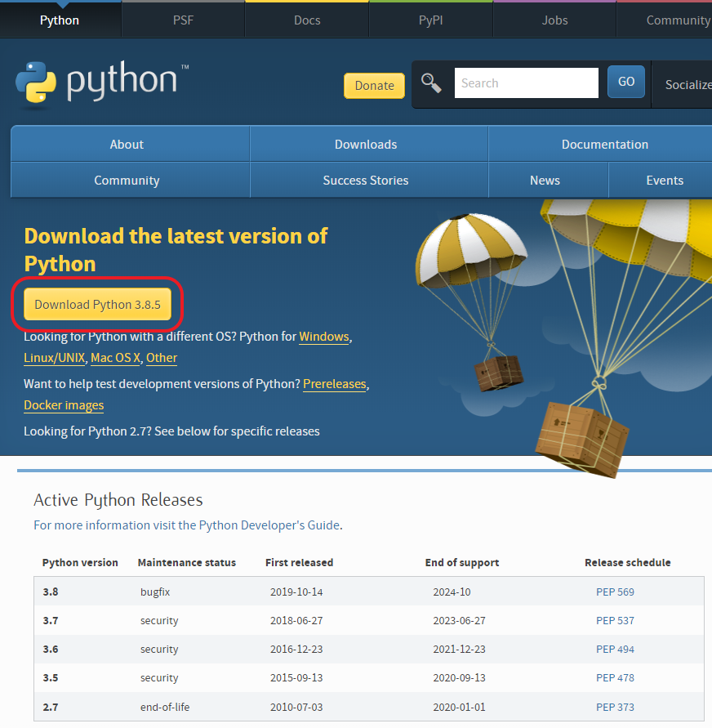Open the PSF tab in the top bar
Viewport: 712px width, 728px height.
click(183, 20)
